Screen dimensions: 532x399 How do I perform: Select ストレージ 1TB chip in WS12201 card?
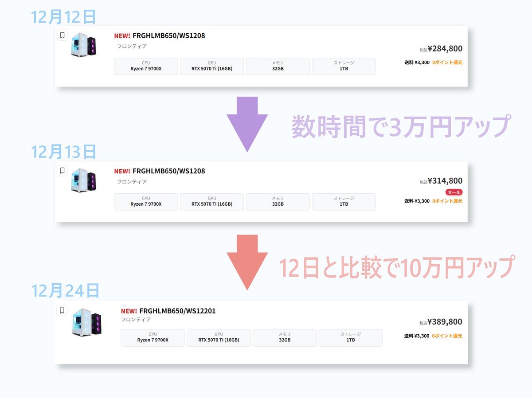pyautogui.click(x=351, y=338)
